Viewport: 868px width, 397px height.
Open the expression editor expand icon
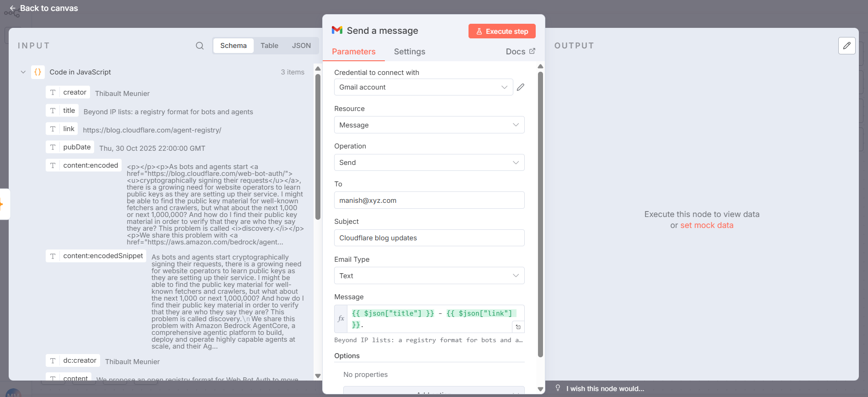pyautogui.click(x=518, y=327)
